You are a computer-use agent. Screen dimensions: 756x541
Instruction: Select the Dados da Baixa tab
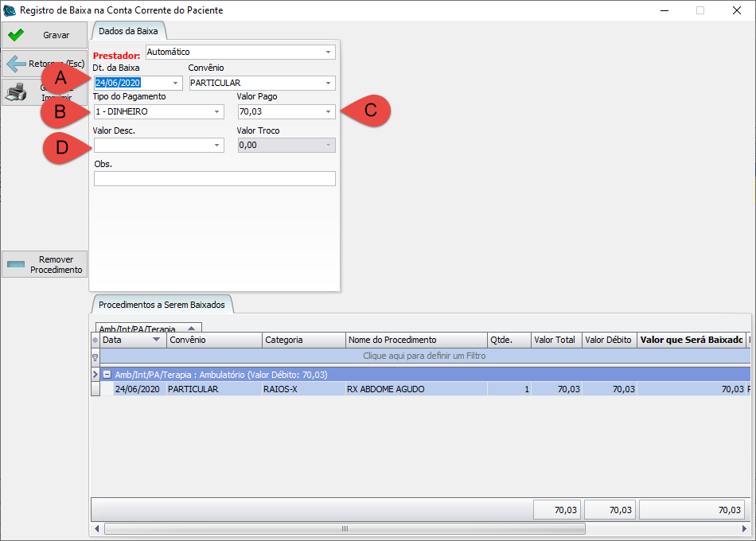pos(128,31)
